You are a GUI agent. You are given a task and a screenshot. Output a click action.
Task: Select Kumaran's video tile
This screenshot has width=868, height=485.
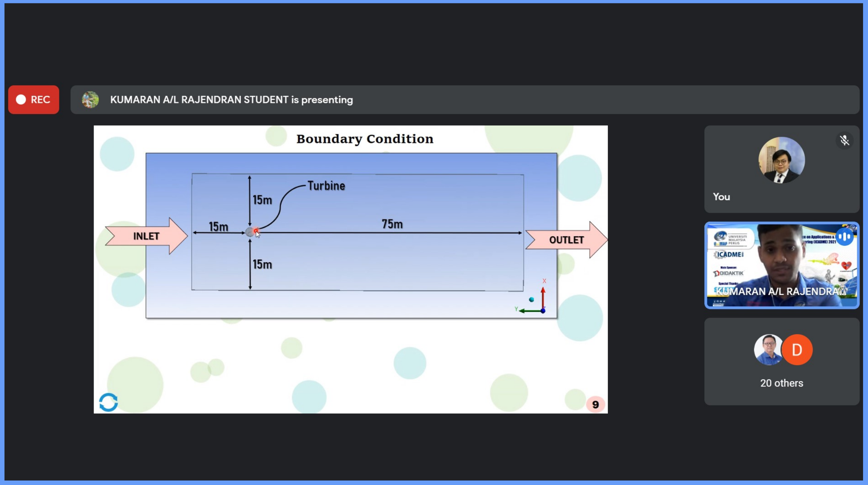tap(781, 265)
